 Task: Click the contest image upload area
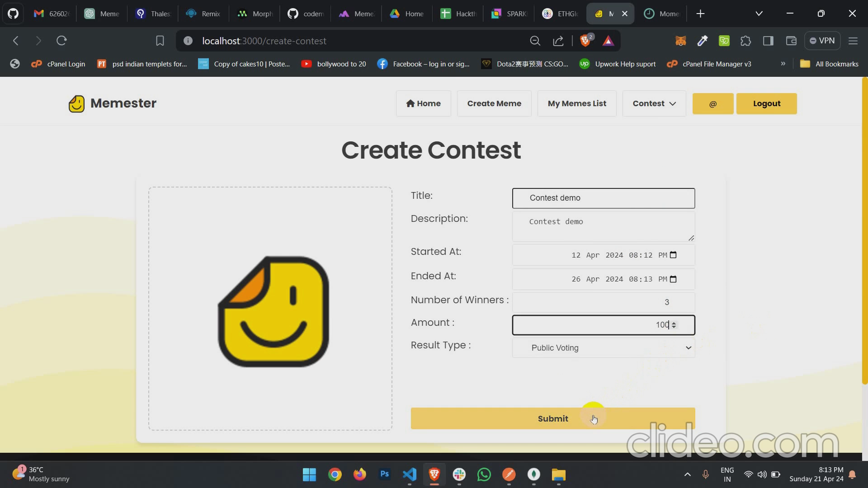click(x=270, y=308)
